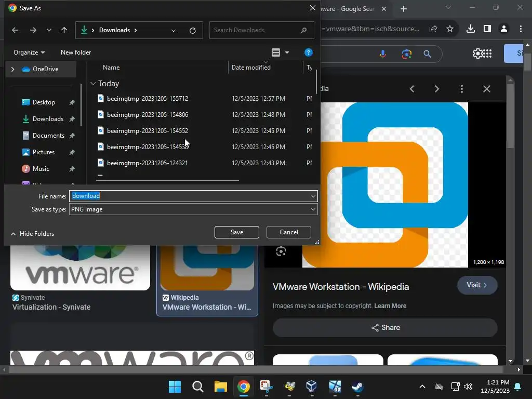Search by image with Google Lens icon

[x=406, y=54]
